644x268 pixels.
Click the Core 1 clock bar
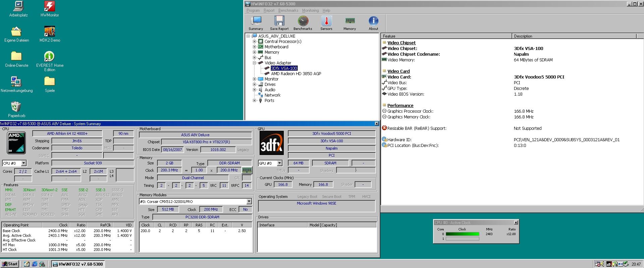[462, 239]
